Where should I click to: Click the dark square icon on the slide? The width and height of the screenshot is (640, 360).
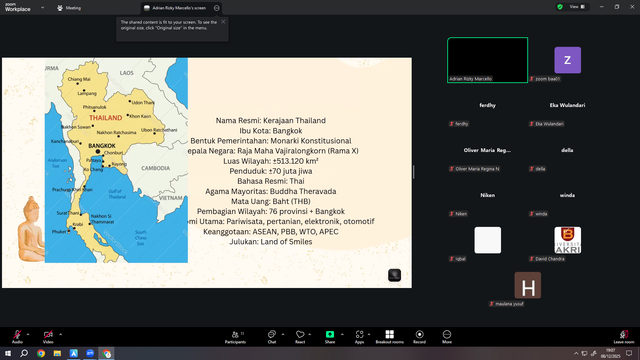click(394, 275)
